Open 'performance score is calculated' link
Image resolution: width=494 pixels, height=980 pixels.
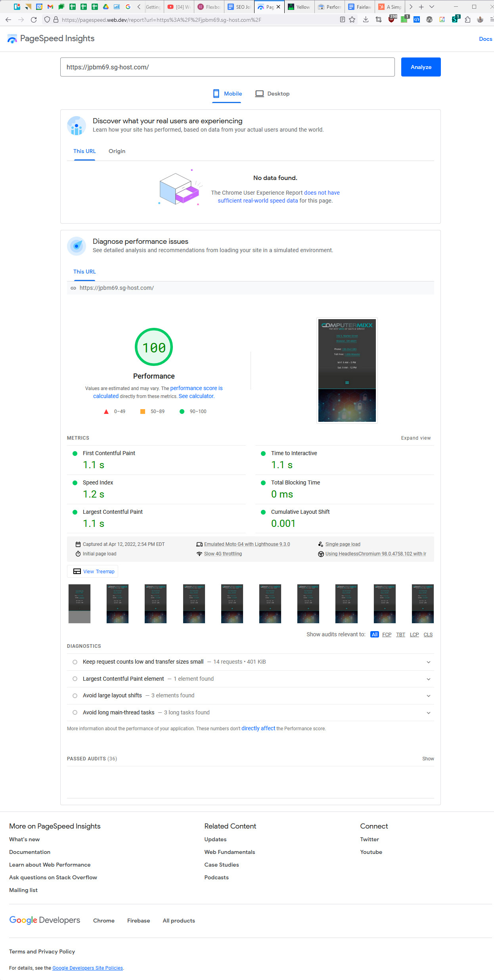(x=158, y=392)
